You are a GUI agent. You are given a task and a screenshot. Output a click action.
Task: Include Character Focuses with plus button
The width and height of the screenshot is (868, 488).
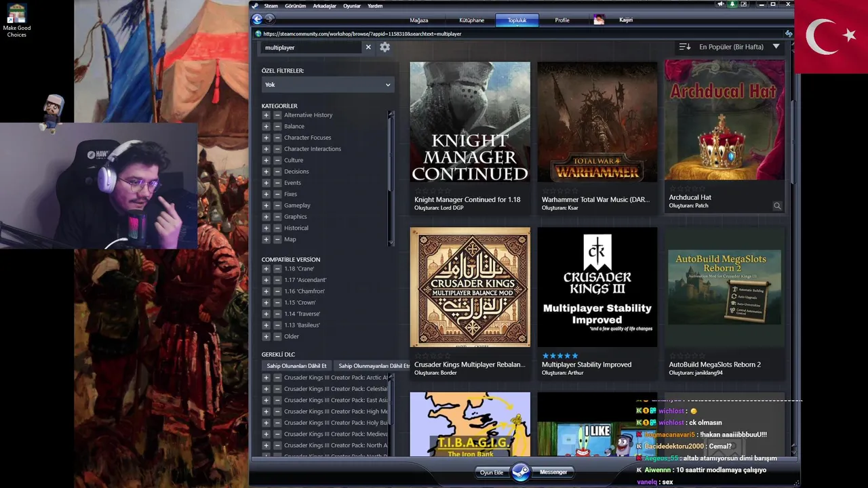point(266,138)
